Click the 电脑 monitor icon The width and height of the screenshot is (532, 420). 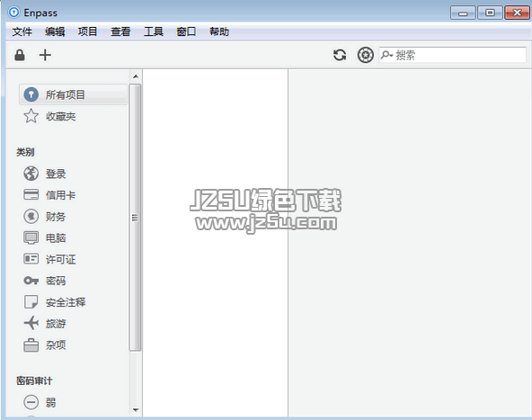pyautogui.click(x=31, y=237)
